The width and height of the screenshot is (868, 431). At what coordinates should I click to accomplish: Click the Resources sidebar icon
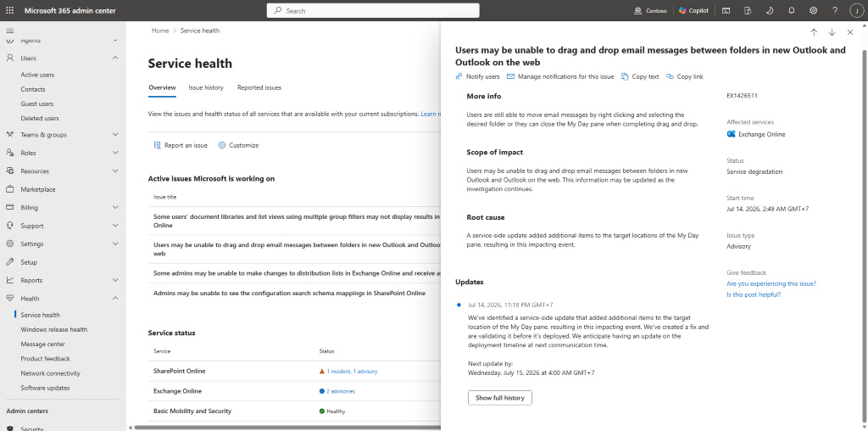coord(10,171)
